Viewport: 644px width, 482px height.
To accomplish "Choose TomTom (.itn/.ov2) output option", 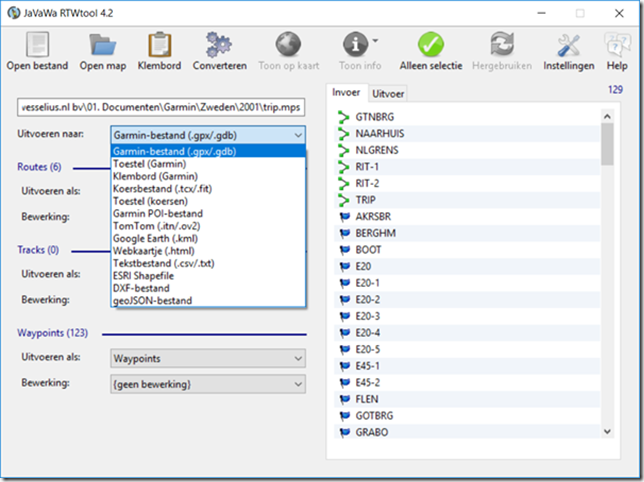I will click(x=159, y=226).
